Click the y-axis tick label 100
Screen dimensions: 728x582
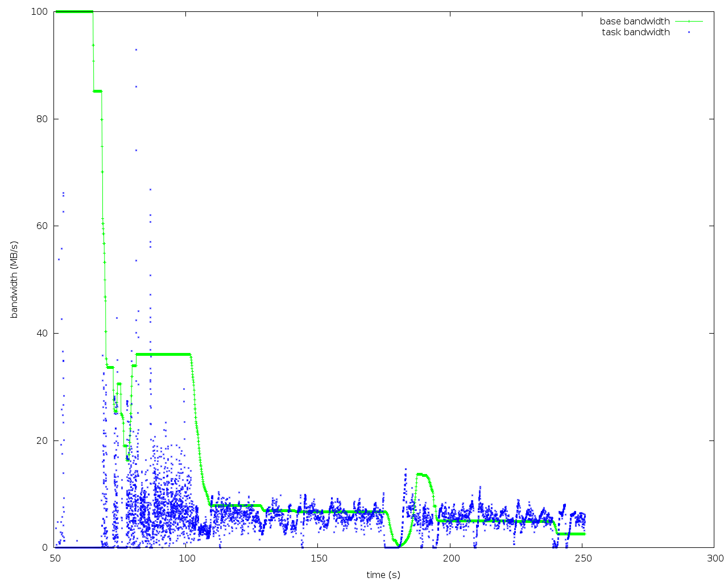point(39,11)
